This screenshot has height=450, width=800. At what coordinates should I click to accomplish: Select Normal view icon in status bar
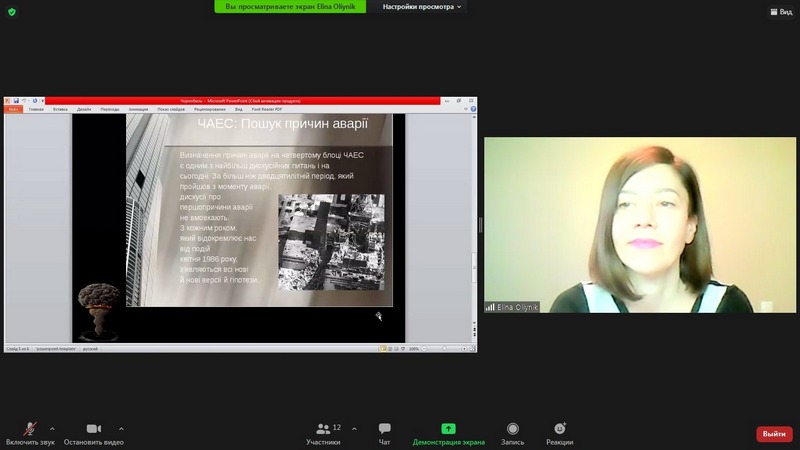click(x=383, y=349)
